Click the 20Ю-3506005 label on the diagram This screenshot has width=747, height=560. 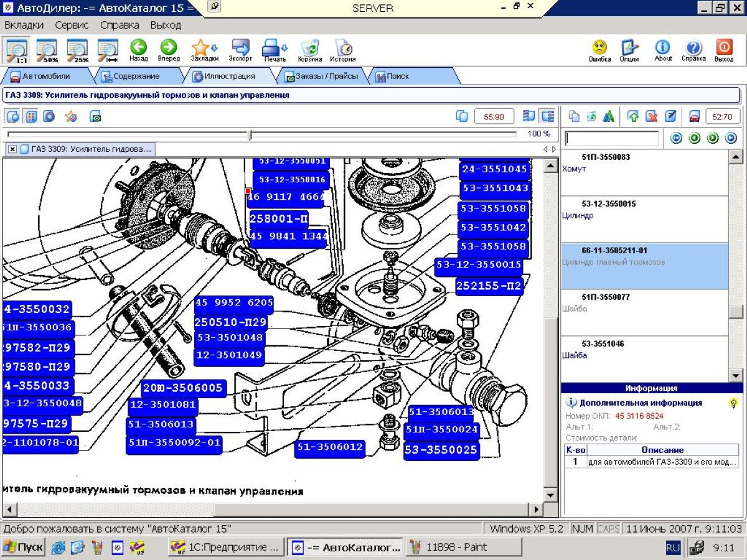(x=183, y=388)
